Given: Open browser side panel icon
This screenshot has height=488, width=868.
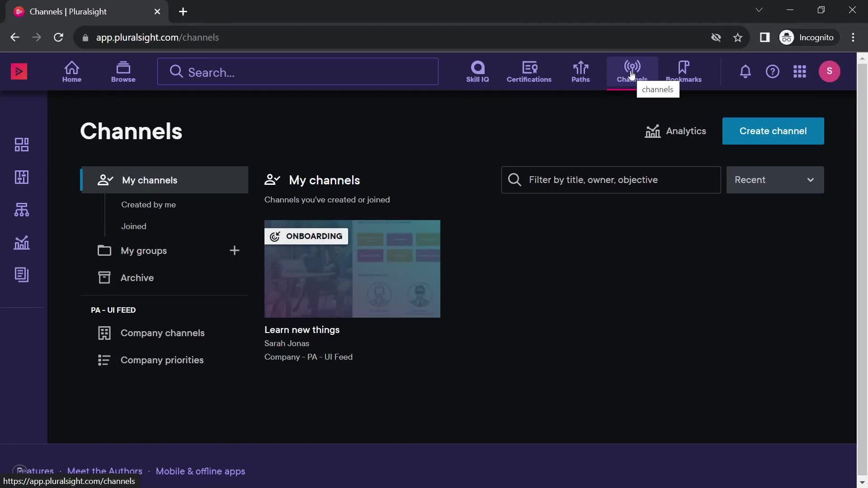Looking at the screenshot, I should pos(764,38).
